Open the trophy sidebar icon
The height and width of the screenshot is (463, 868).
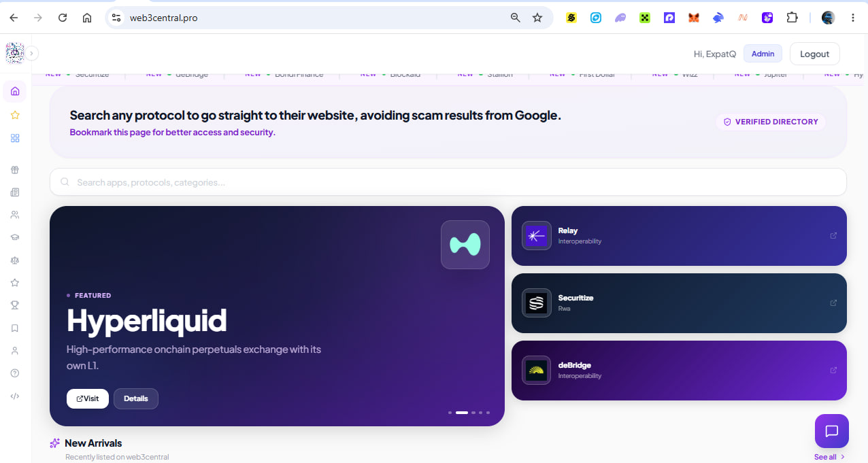click(x=15, y=305)
